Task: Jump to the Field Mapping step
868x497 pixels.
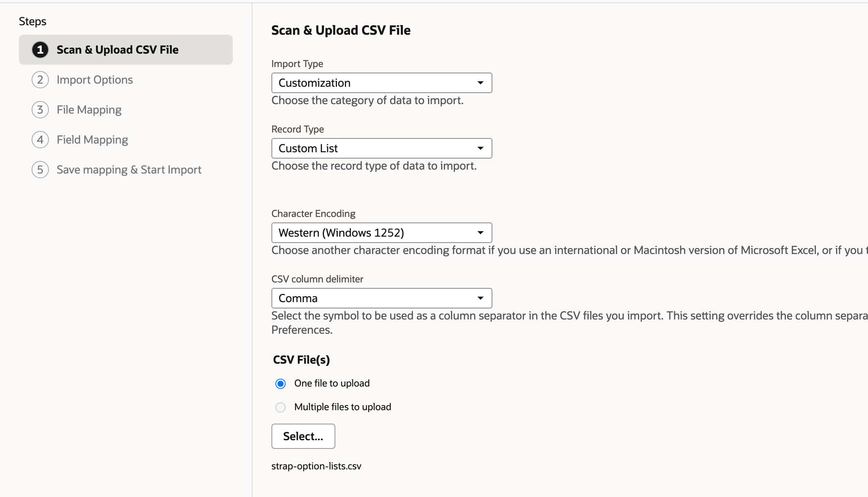Action: [92, 140]
